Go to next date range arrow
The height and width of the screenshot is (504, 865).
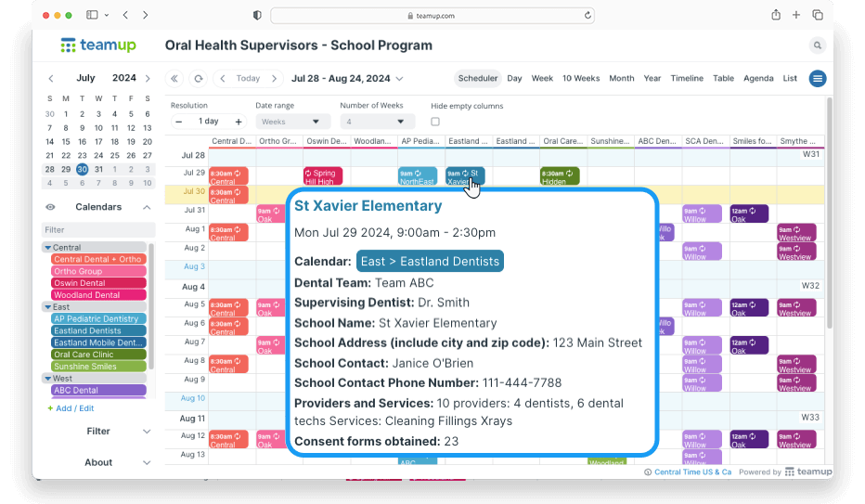click(274, 78)
